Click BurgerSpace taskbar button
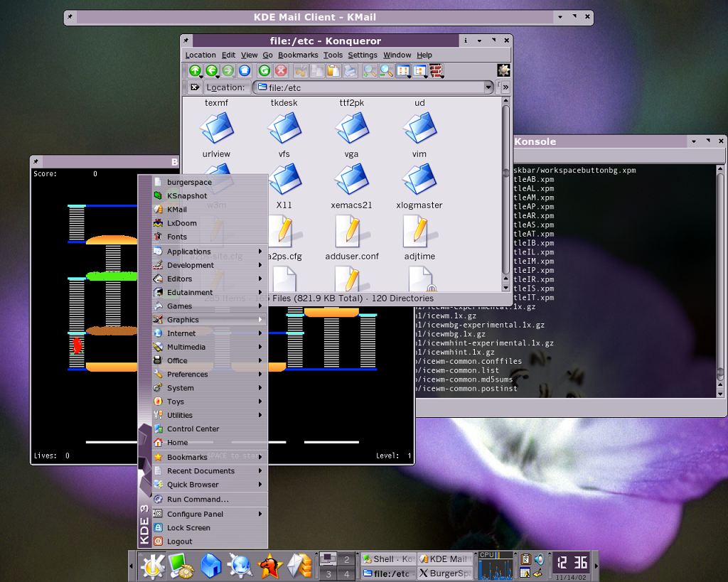This screenshot has width=728, height=582. (445, 573)
